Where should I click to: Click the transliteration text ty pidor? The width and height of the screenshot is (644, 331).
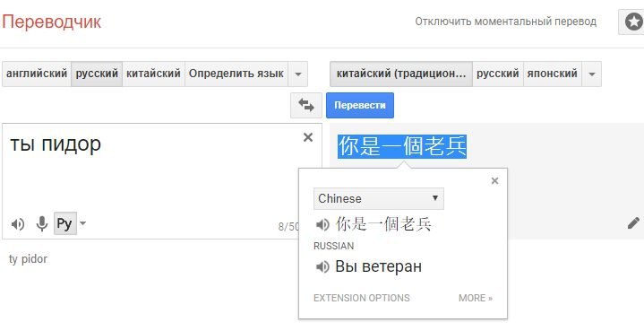click(x=28, y=259)
